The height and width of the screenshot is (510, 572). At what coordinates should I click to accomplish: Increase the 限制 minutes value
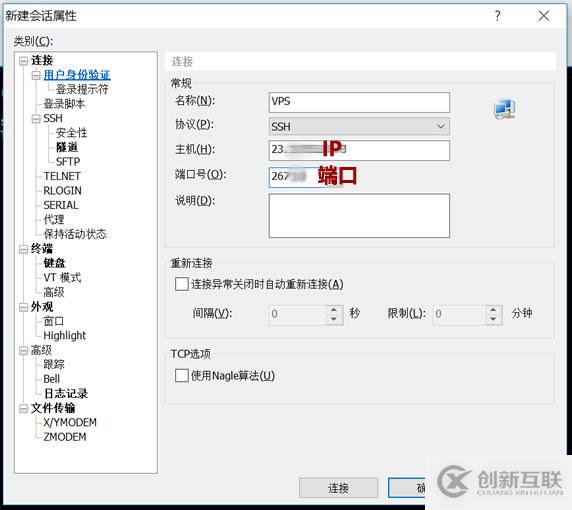pos(493,309)
